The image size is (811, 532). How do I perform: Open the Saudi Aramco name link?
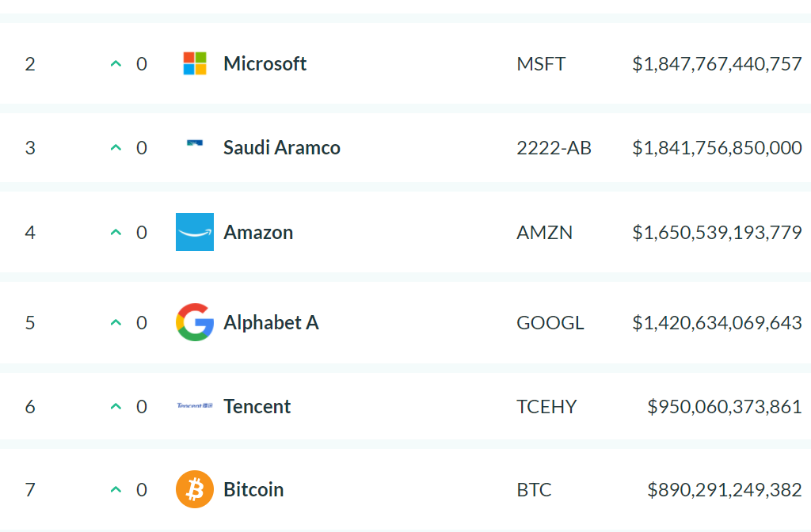click(x=282, y=147)
